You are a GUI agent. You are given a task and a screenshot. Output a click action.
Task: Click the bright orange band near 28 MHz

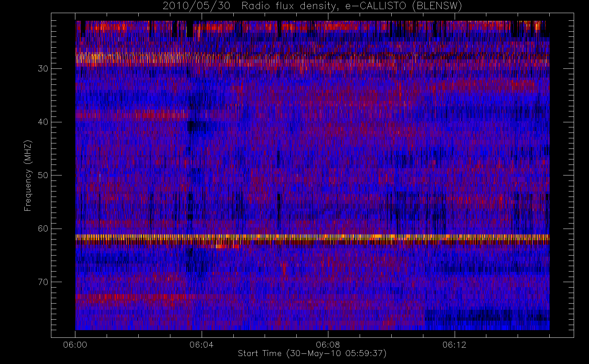point(312,58)
